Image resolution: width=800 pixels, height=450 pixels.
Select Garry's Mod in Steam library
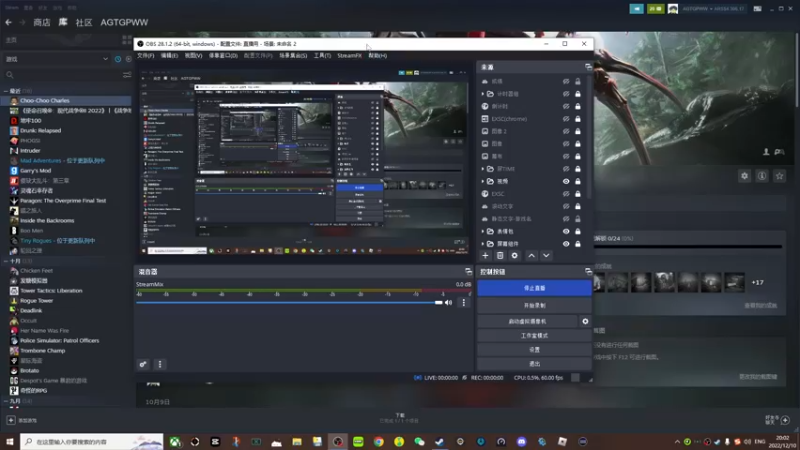66,170
